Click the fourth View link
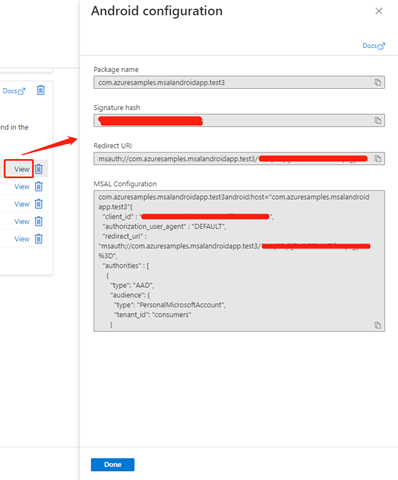 coord(22,222)
